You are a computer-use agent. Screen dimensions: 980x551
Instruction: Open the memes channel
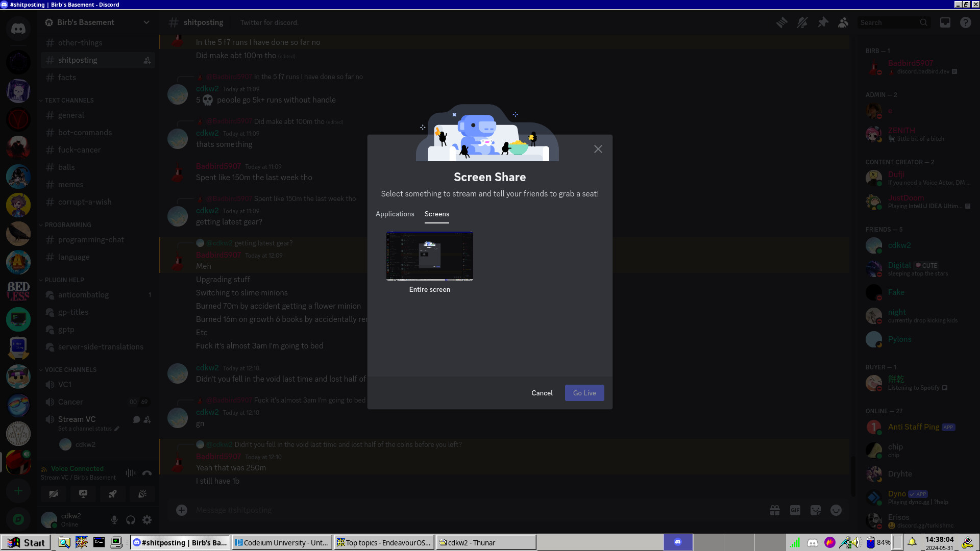click(98, 185)
